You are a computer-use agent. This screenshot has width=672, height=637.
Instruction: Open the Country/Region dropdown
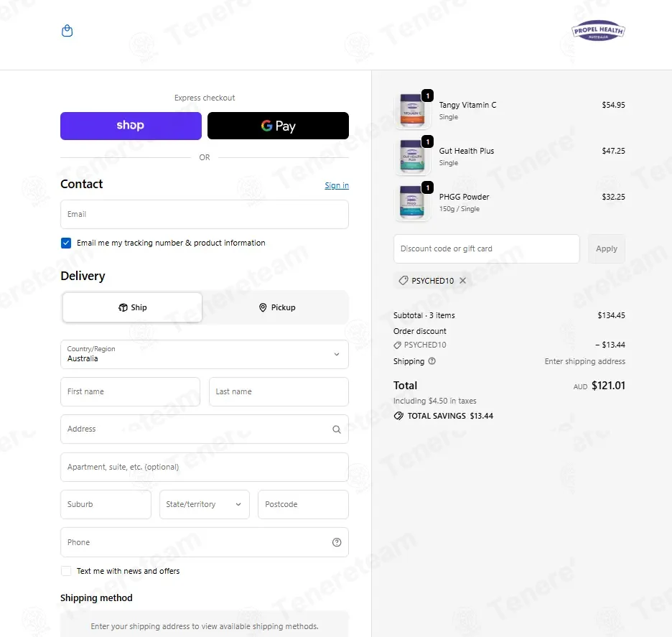coord(205,354)
